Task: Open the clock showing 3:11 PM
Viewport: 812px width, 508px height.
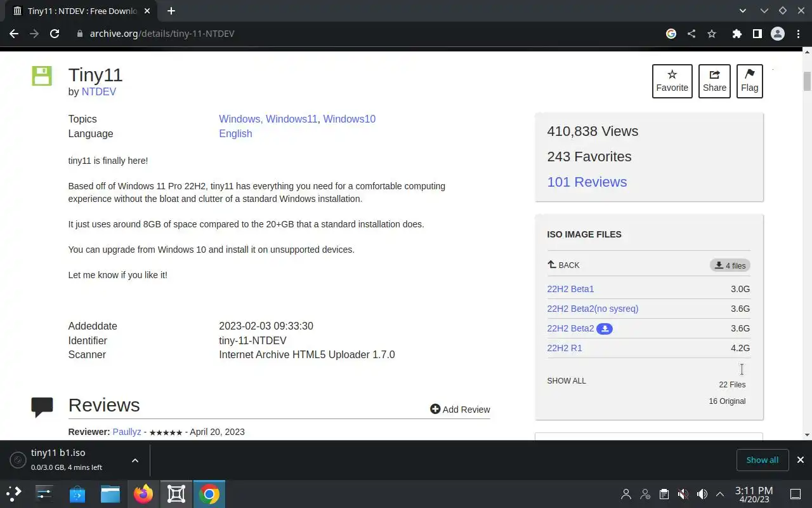Action: [754, 494]
